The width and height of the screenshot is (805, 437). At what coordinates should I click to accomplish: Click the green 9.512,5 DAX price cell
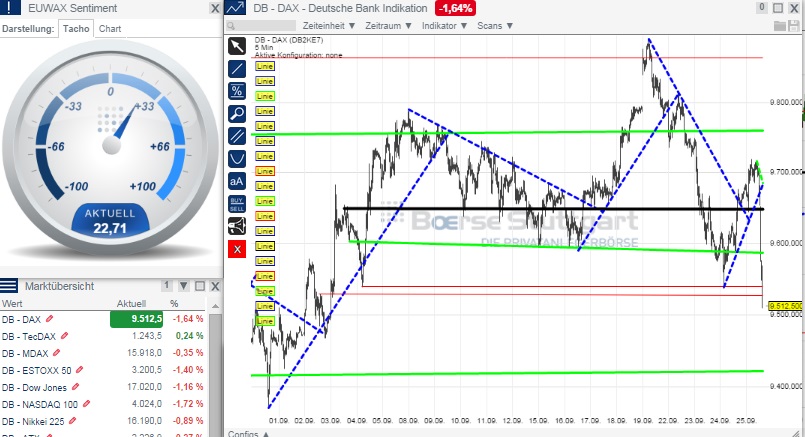tap(137, 319)
